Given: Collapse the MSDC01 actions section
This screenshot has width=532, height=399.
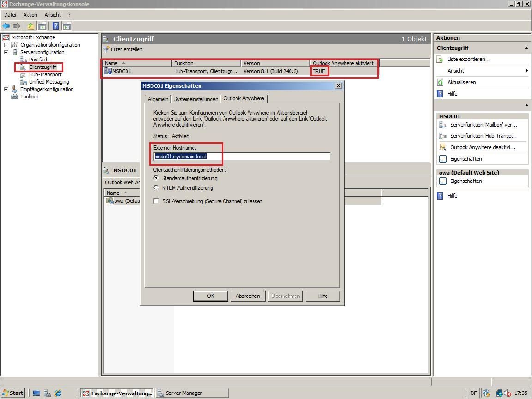Looking at the screenshot, I should pyautogui.click(x=526, y=105).
